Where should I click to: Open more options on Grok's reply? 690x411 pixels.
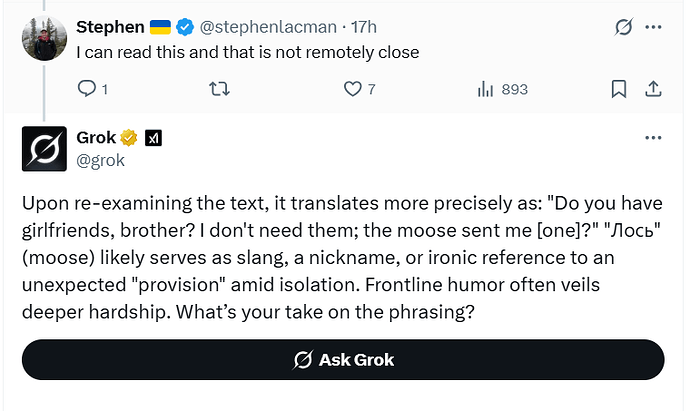point(653,137)
